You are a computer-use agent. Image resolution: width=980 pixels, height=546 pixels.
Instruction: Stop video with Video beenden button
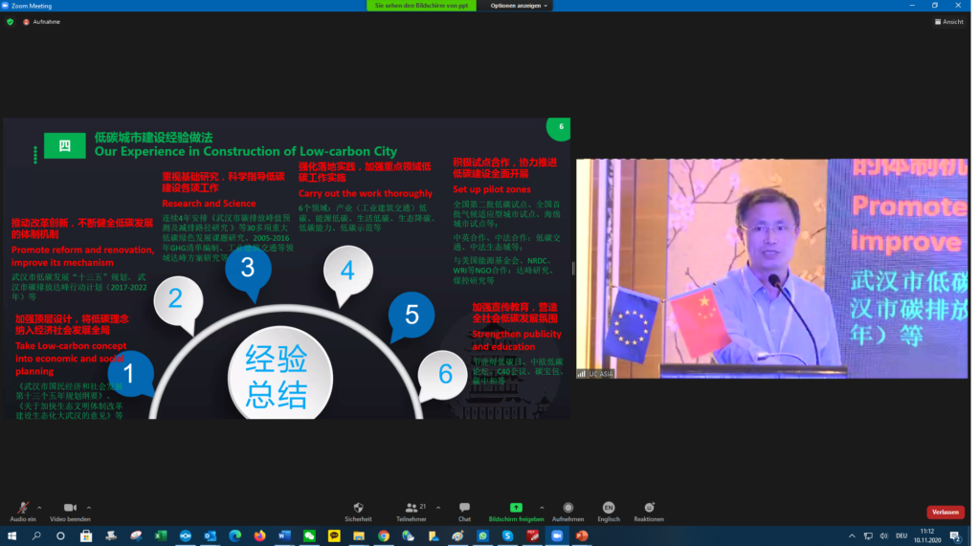point(70,509)
